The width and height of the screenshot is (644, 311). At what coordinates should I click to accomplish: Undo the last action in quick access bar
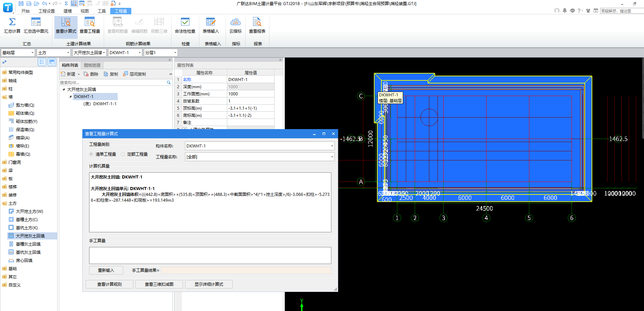click(45, 3)
